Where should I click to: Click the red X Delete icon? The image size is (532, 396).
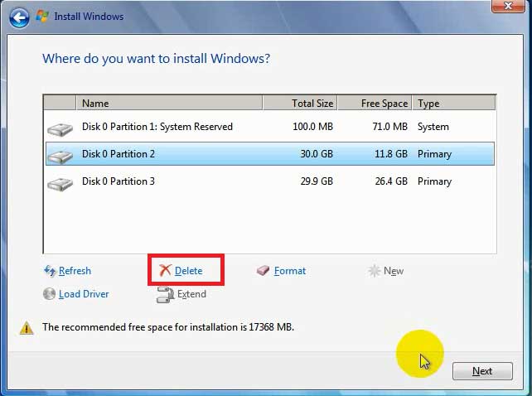point(165,271)
